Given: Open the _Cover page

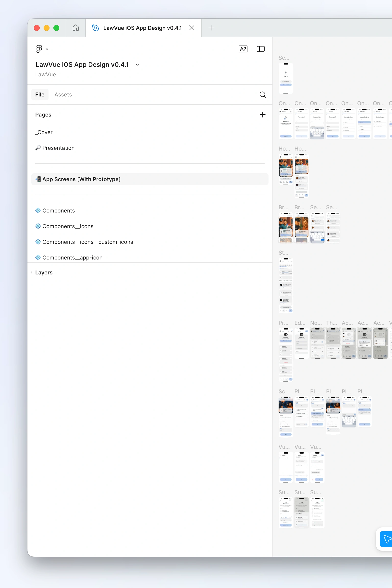Looking at the screenshot, I should [44, 132].
